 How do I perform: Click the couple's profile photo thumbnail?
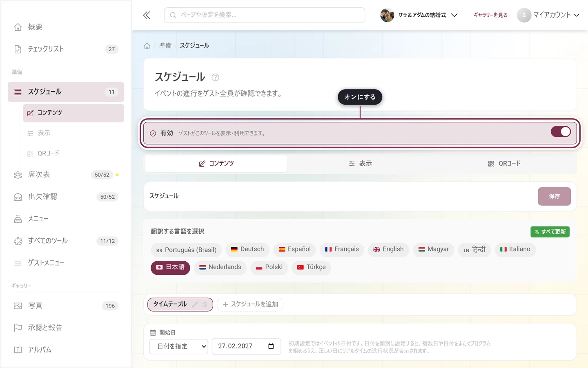(387, 15)
